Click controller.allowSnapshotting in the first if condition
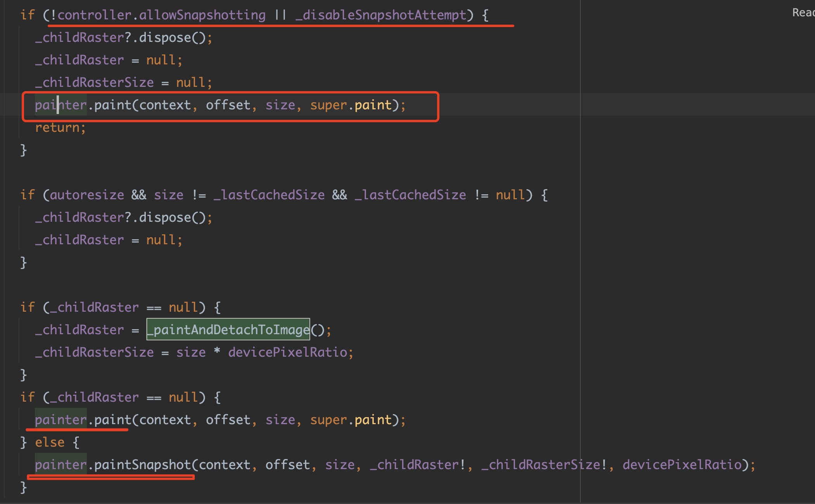Image resolution: width=815 pixels, height=504 pixels. click(x=161, y=15)
